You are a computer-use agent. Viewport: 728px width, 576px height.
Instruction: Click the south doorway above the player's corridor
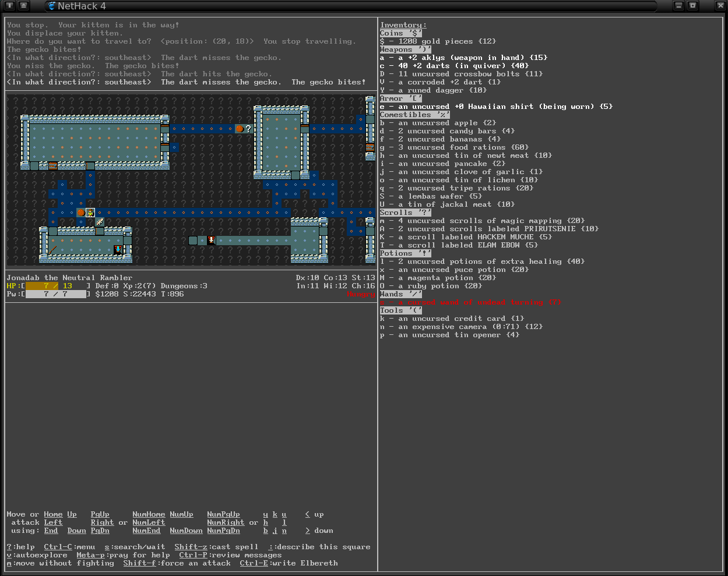pyautogui.click(x=90, y=166)
